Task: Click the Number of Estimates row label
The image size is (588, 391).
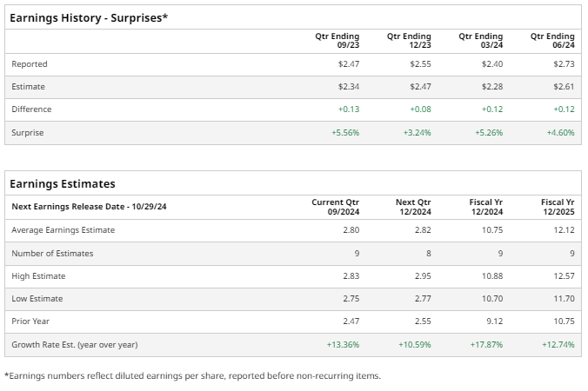Action: click(52, 254)
